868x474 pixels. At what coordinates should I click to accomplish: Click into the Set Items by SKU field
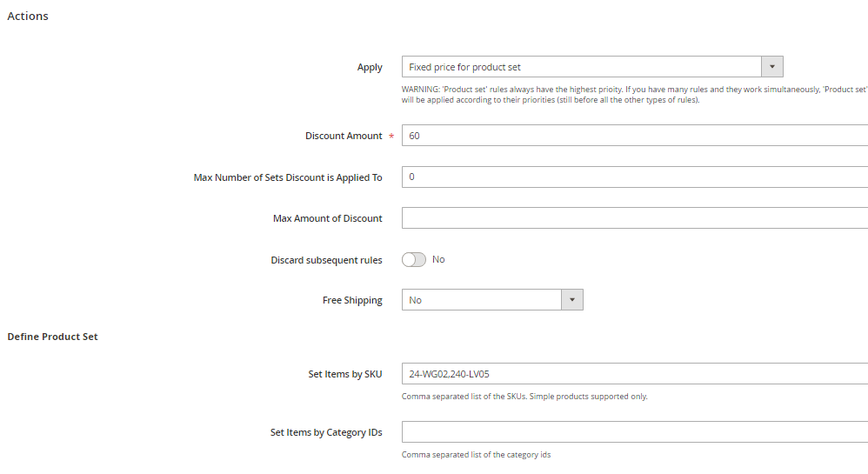(635, 375)
